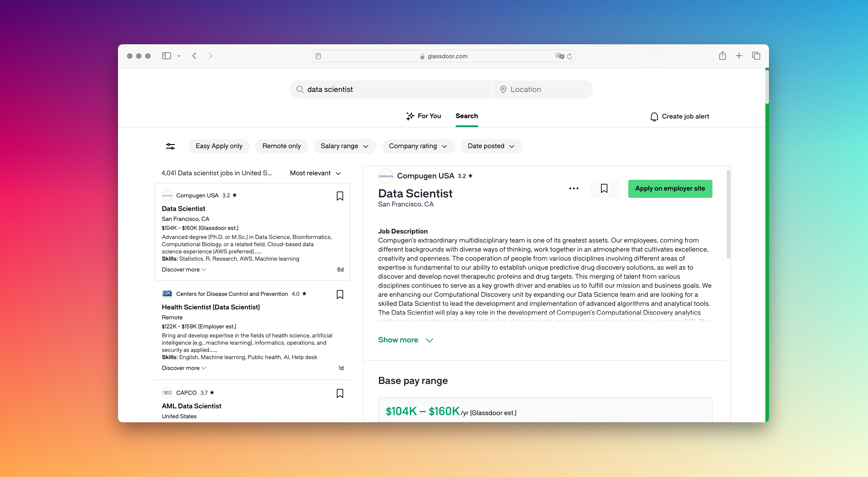Click the 'Remote' location on CDC listing
Viewport: 868px width, 477px height.
coord(172,318)
